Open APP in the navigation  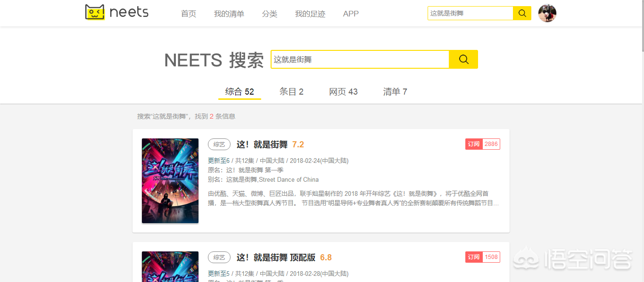click(x=351, y=14)
